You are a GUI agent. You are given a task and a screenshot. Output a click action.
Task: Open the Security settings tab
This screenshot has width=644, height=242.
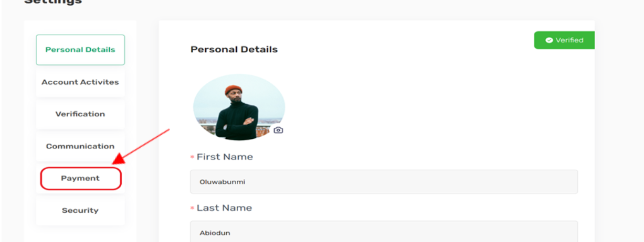80,211
